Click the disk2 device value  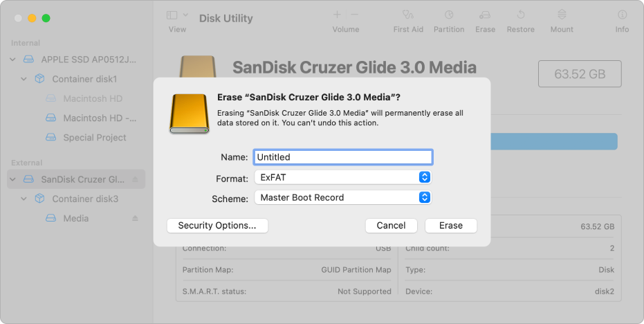tap(604, 291)
